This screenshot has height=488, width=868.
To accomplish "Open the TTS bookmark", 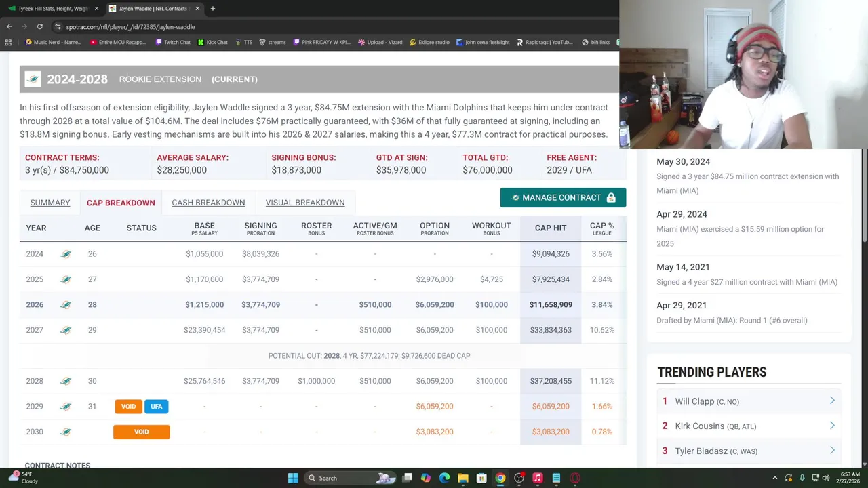I will [243, 42].
